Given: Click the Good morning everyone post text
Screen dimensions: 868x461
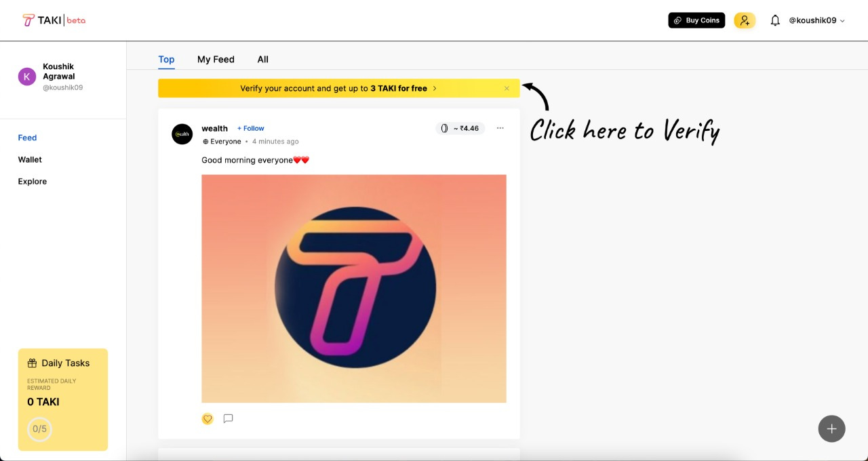Looking at the screenshot, I should pyautogui.click(x=255, y=160).
